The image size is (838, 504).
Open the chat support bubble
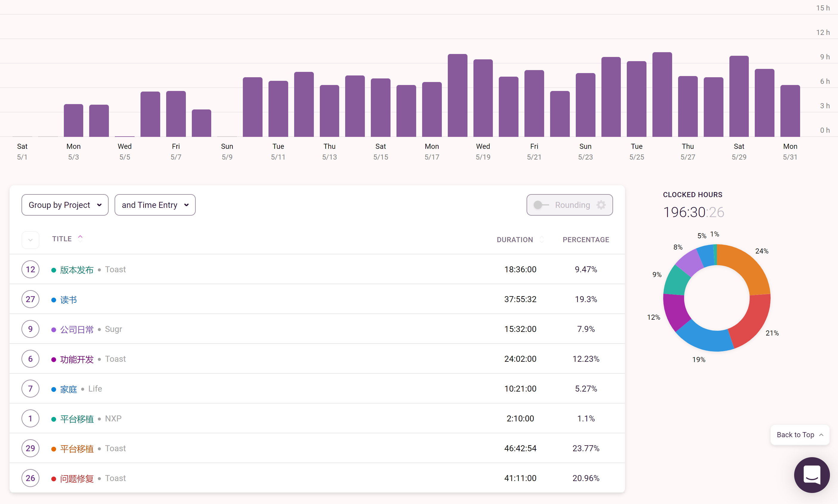point(811,475)
